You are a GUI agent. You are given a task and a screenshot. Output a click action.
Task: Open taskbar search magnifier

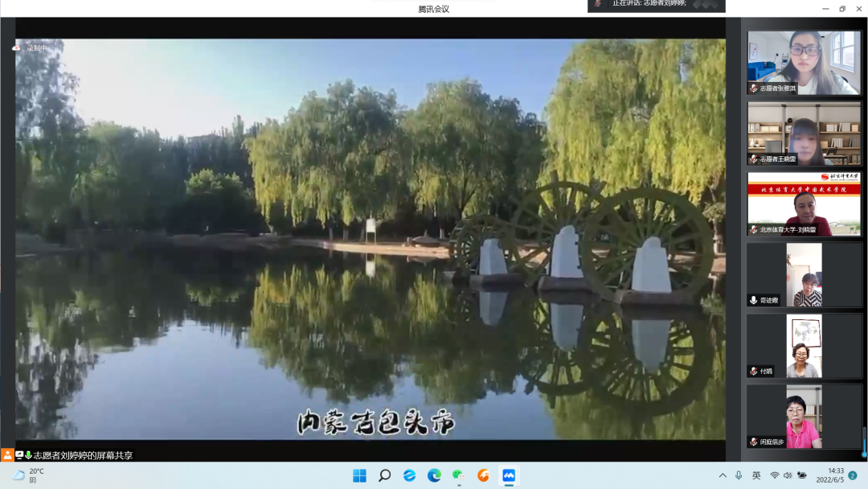384,475
